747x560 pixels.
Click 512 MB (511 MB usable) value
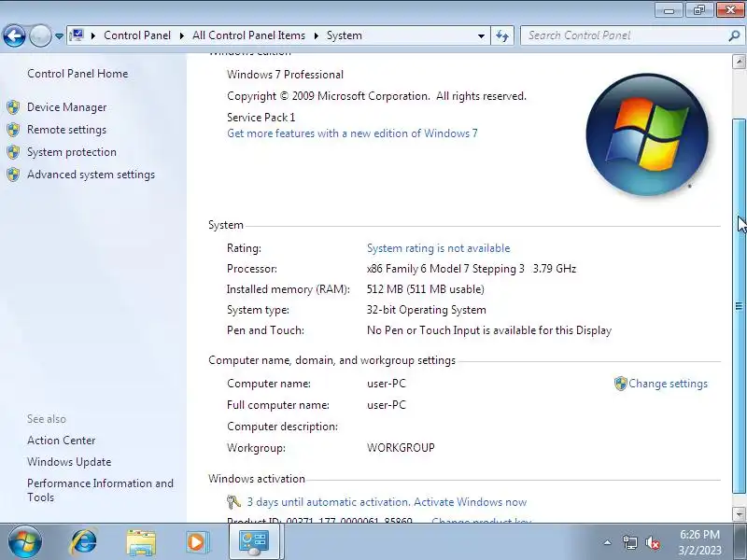point(426,289)
